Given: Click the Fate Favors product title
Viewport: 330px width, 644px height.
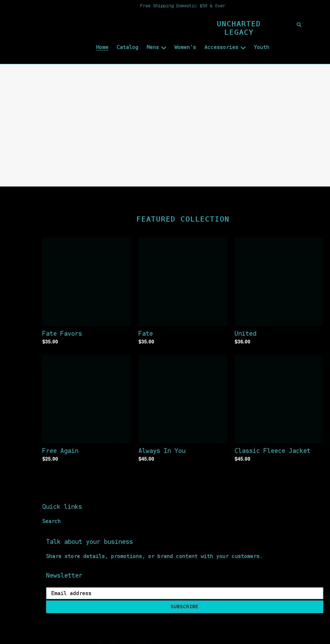Looking at the screenshot, I should [x=62, y=334].
